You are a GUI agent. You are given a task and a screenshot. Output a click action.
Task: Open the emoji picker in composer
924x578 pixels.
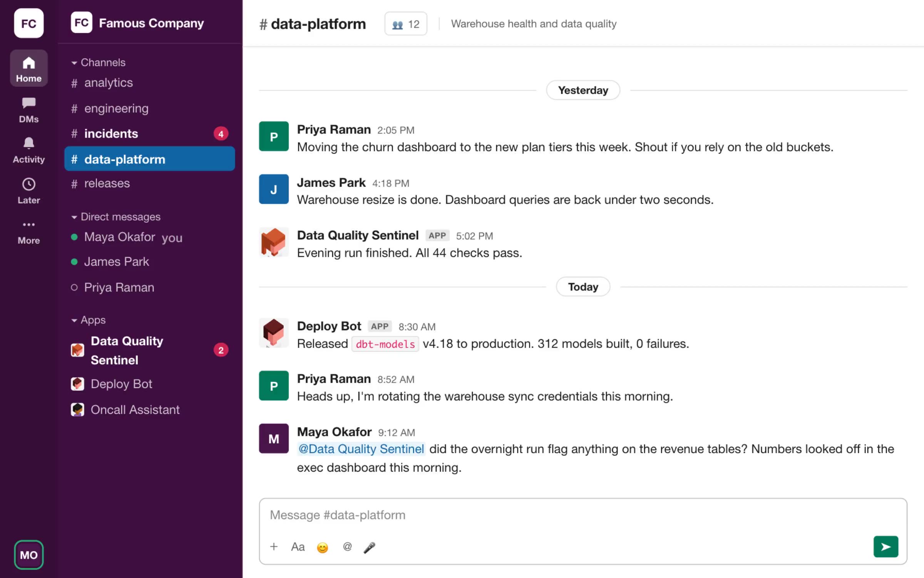pyautogui.click(x=322, y=547)
